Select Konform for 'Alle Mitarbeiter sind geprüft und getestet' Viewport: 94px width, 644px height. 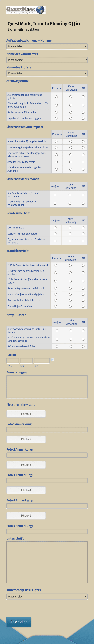point(57,97)
